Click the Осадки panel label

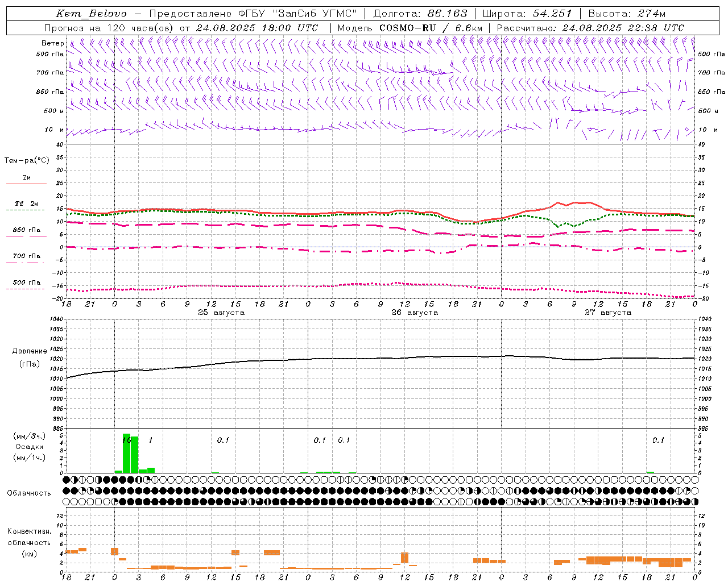point(30,447)
